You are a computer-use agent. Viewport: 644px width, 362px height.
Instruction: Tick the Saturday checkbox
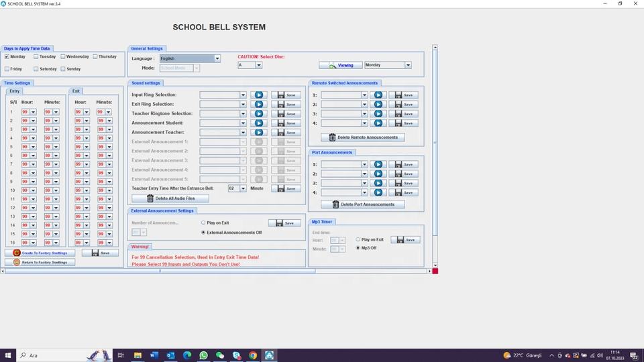[36, 69]
